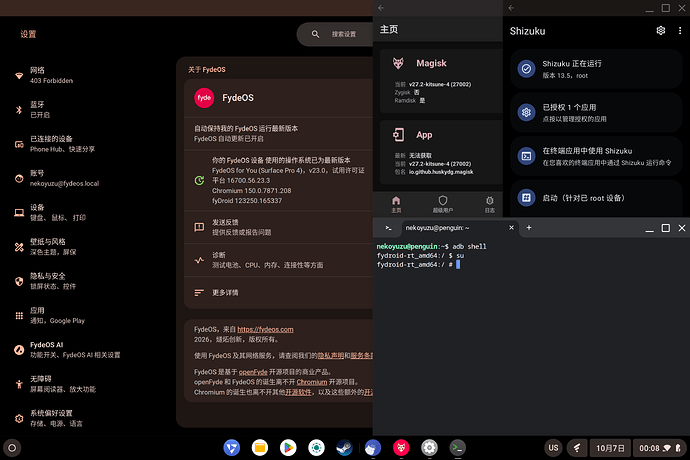Click the 账号 account icon in sidebar
Image resolution: width=690 pixels, height=460 pixels.
(19, 178)
